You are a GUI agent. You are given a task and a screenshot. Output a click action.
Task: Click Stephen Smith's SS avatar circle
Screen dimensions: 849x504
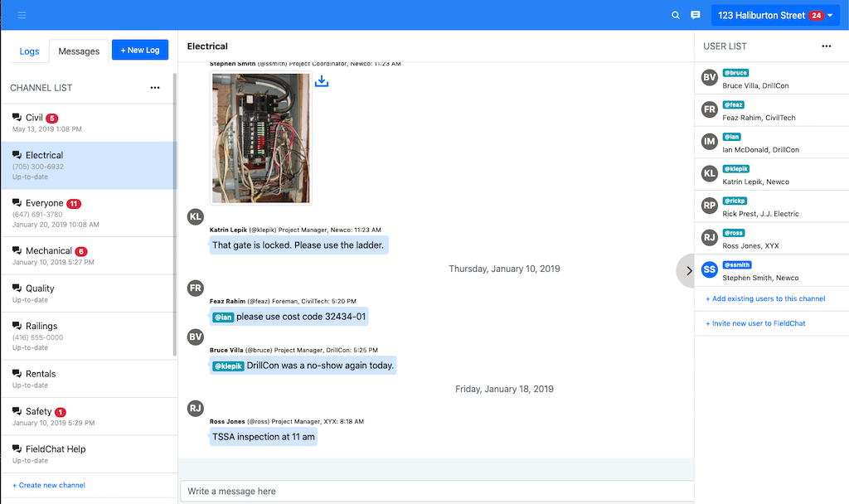click(x=709, y=269)
